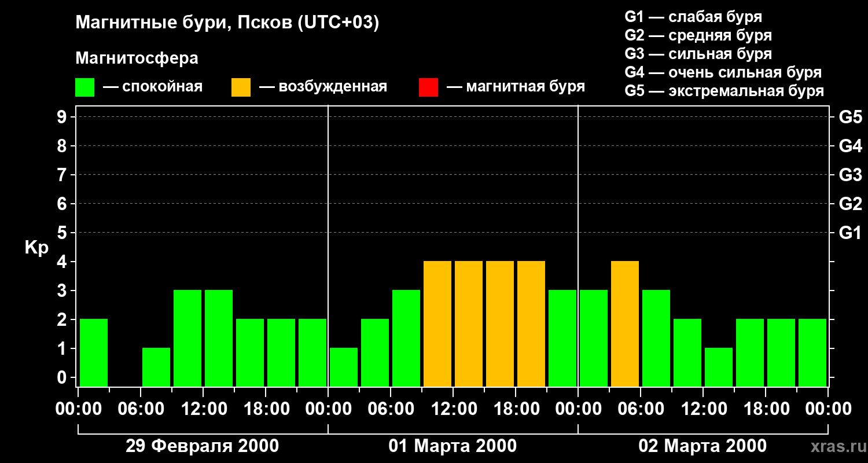Click the «01 Марта 2000» date label
This screenshot has height=463, width=868.
point(453,446)
